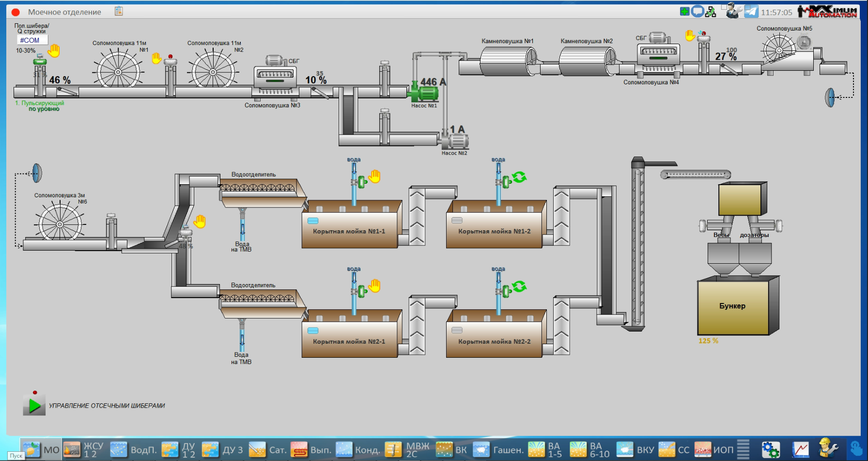Viewport: 868px width, 461px height.
Task: Toggle the checkbox beside the operator icon
Action: 724,7
